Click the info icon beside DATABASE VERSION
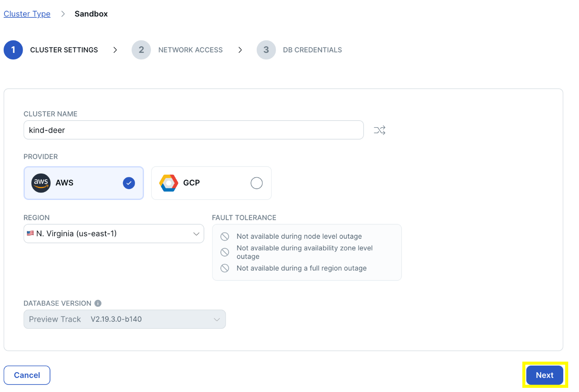Viewport: 579px width, 392px height. (98, 303)
